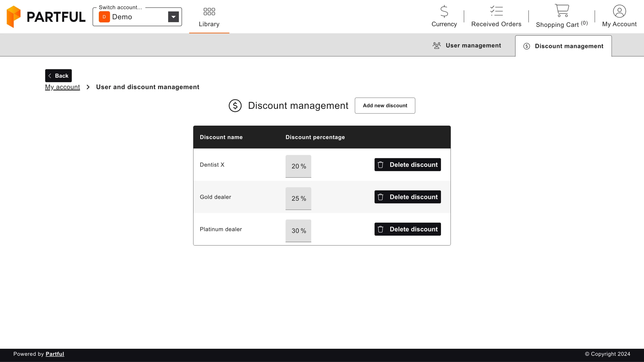The image size is (644, 362).
Task: Open Received Orders label
Action: click(x=496, y=24)
